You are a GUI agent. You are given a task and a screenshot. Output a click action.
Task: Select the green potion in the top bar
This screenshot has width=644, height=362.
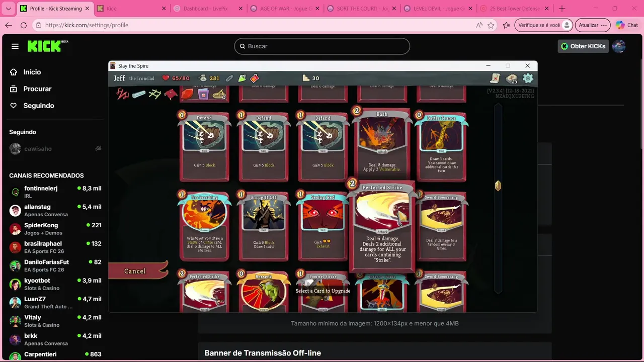(242, 78)
